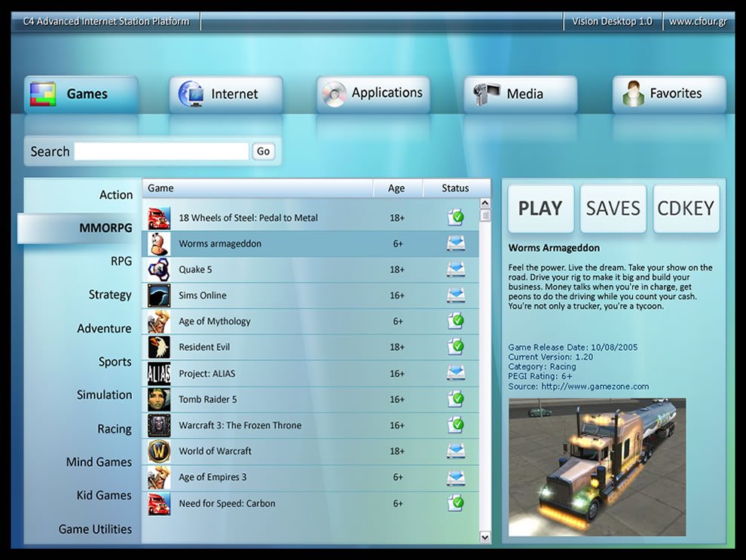The image size is (746, 560).
Task: Click the Need for Speed: Carbon icon
Action: (159, 503)
